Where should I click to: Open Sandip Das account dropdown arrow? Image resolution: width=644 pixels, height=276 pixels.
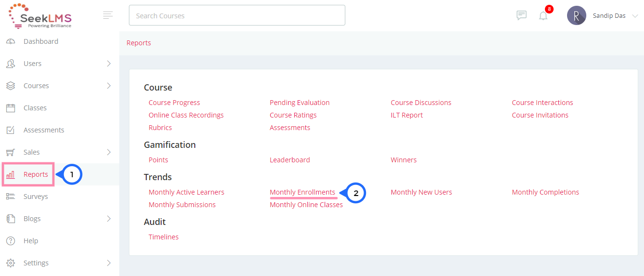pyautogui.click(x=635, y=16)
